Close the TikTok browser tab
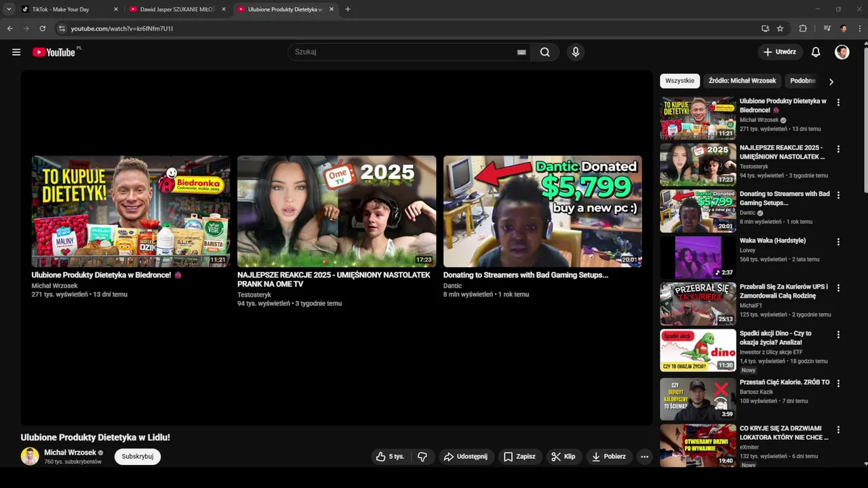The width and height of the screenshot is (868, 488). [x=116, y=9]
